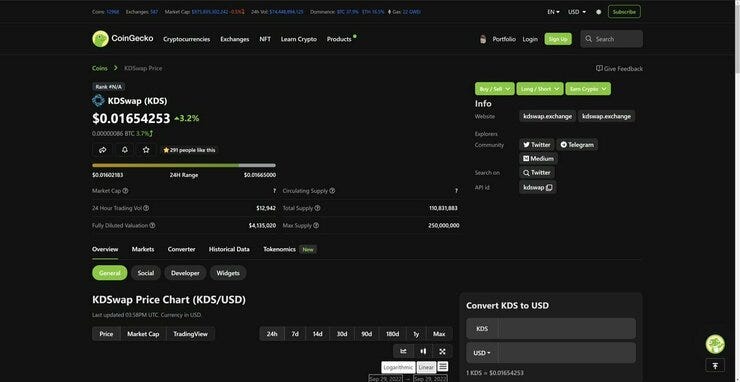
Task: Open the Cryptocurrencies nav menu
Action: click(186, 39)
